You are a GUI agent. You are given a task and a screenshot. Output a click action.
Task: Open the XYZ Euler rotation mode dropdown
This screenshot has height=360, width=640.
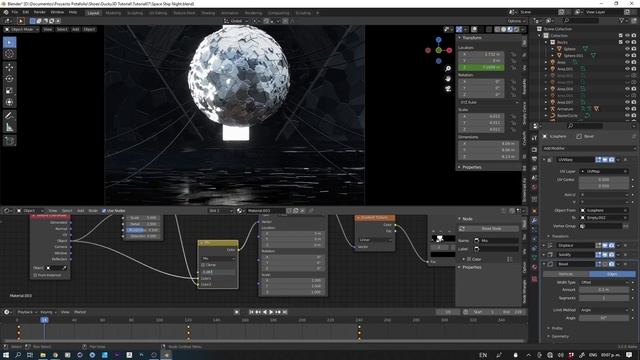[489, 102]
